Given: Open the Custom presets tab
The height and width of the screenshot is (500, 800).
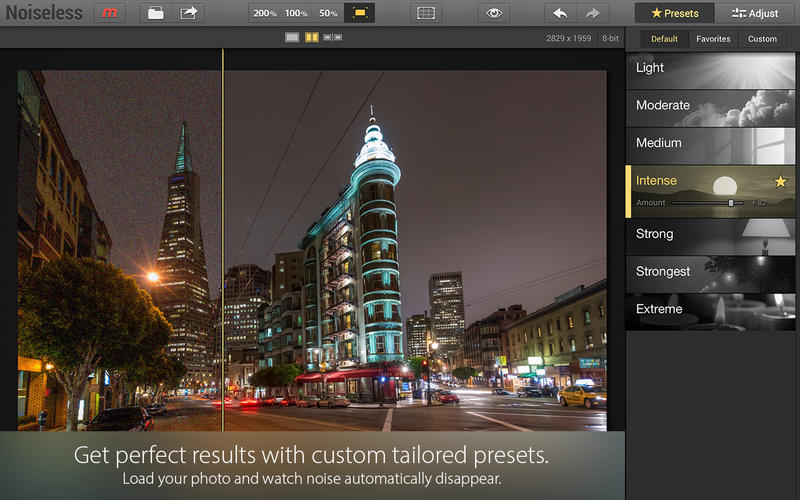Looking at the screenshot, I should (x=762, y=39).
